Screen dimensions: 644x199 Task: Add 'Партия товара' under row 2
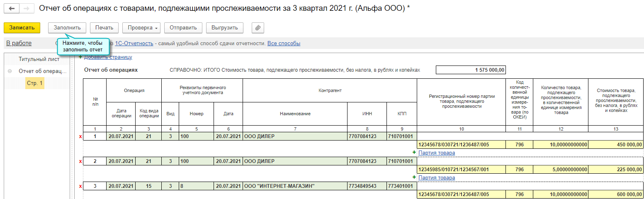[x=437, y=177]
